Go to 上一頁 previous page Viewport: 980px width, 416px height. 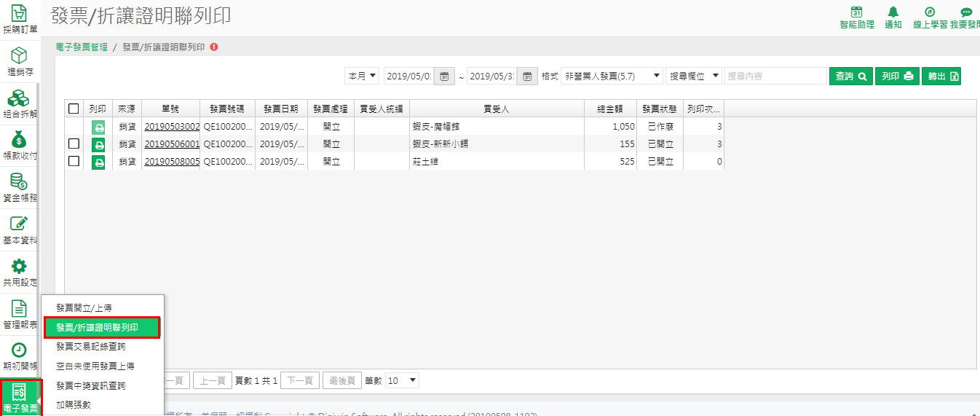point(212,380)
